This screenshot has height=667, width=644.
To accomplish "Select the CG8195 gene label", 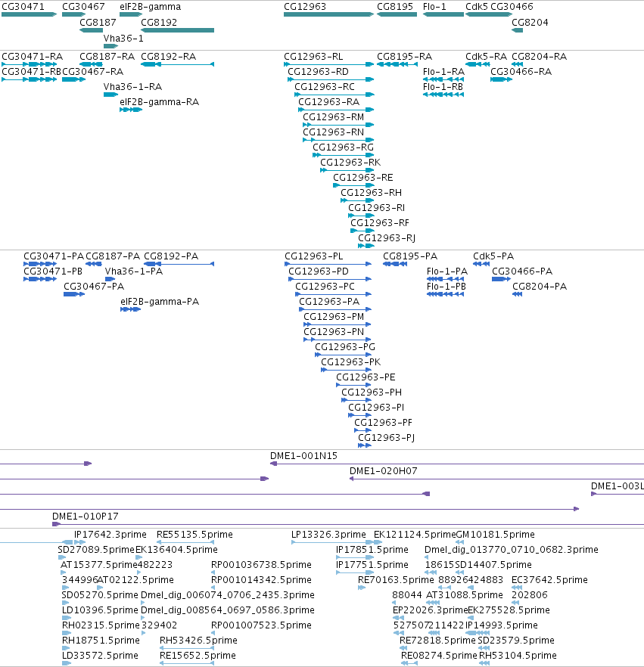I will (x=395, y=6).
